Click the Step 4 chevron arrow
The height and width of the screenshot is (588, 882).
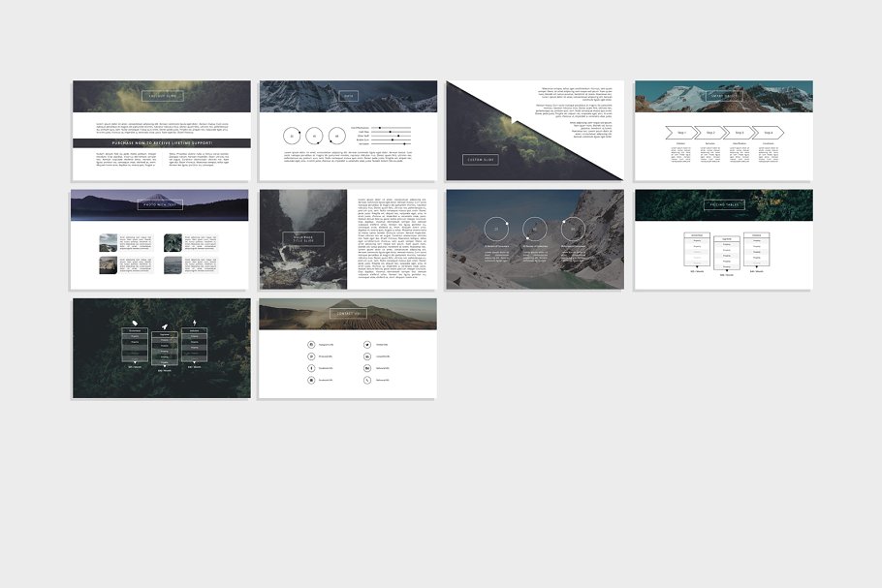[x=769, y=133]
